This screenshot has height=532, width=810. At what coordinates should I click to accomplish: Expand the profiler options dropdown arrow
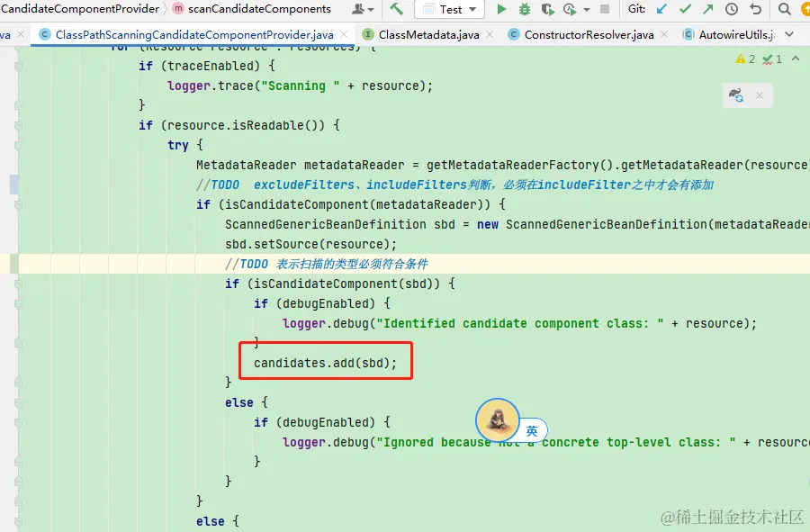tap(586, 9)
